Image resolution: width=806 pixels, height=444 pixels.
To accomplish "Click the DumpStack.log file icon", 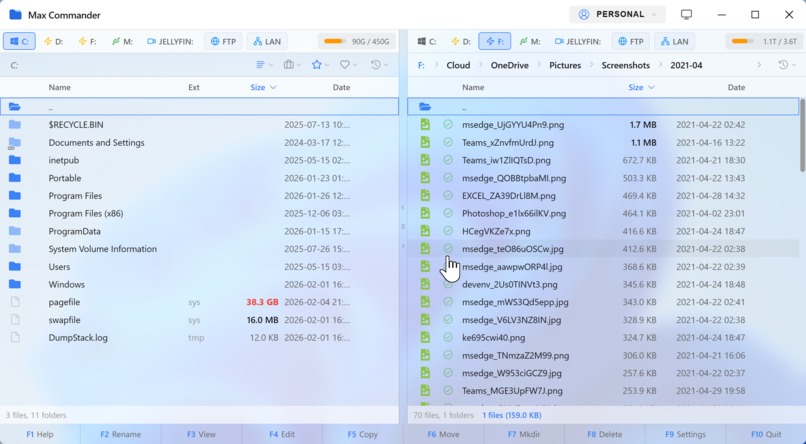I will [x=15, y=338].
